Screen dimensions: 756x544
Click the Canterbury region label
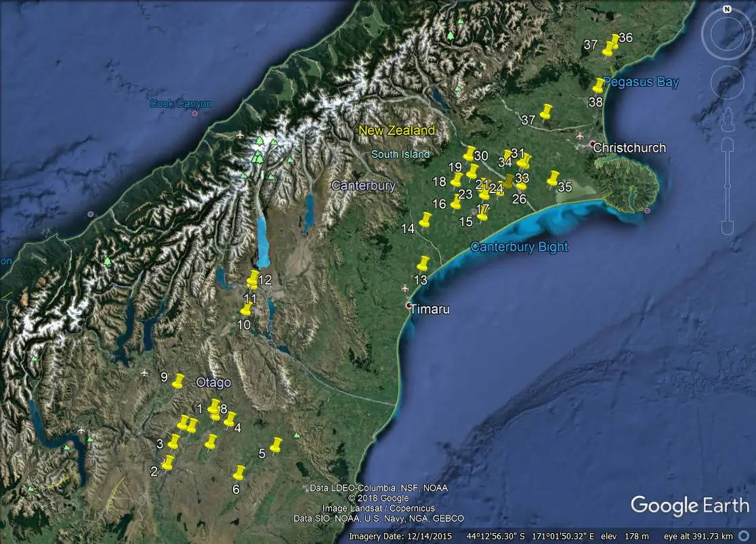coord(363,185)
